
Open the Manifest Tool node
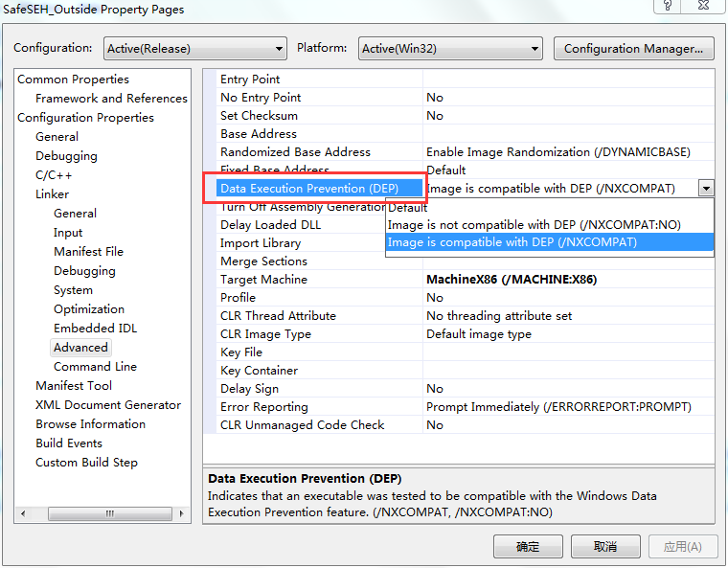click(x=74, y=386)
